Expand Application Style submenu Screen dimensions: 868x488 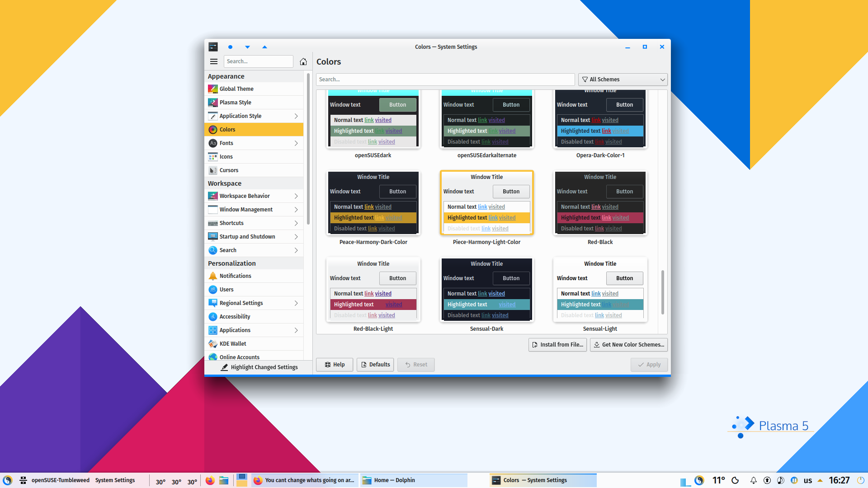[x=296, y=116]
